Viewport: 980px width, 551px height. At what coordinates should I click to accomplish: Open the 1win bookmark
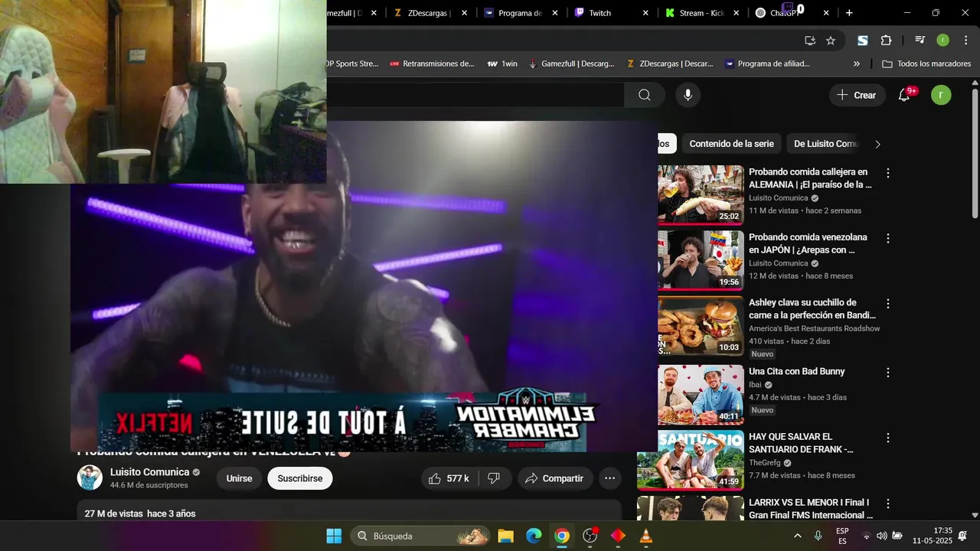502,64
